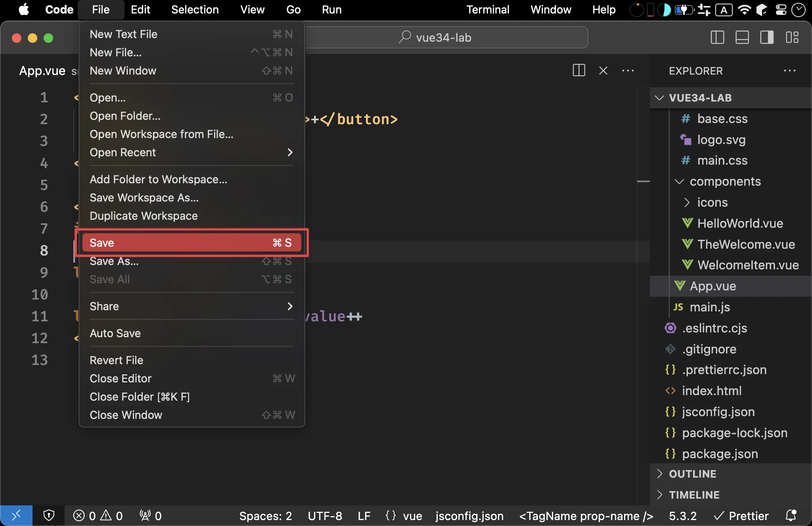
Task: Open the Open Recent submenu
Action: pyautogui.click(x=192, y=152)
